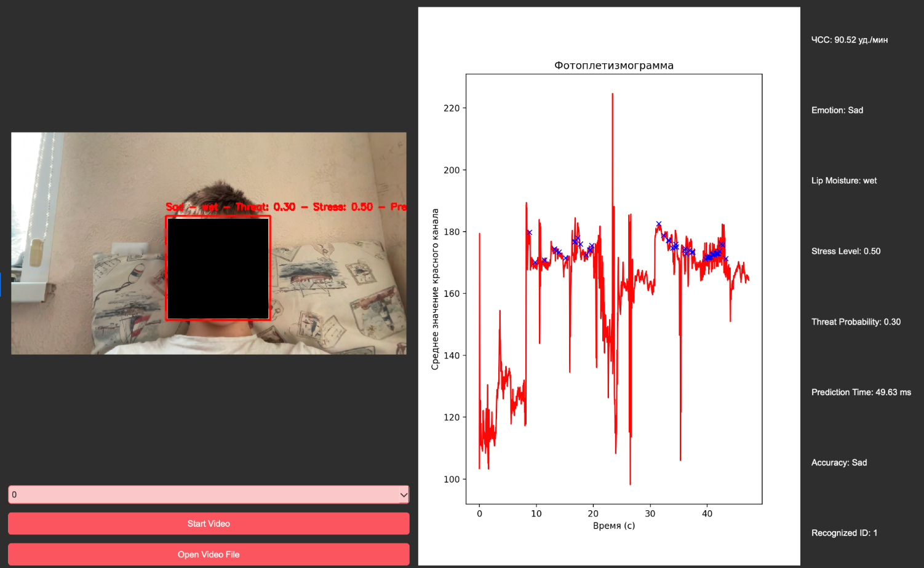The image size is (924, 568).
Task: Click the Lip Moisture: wet label
Action: [843, 181]
